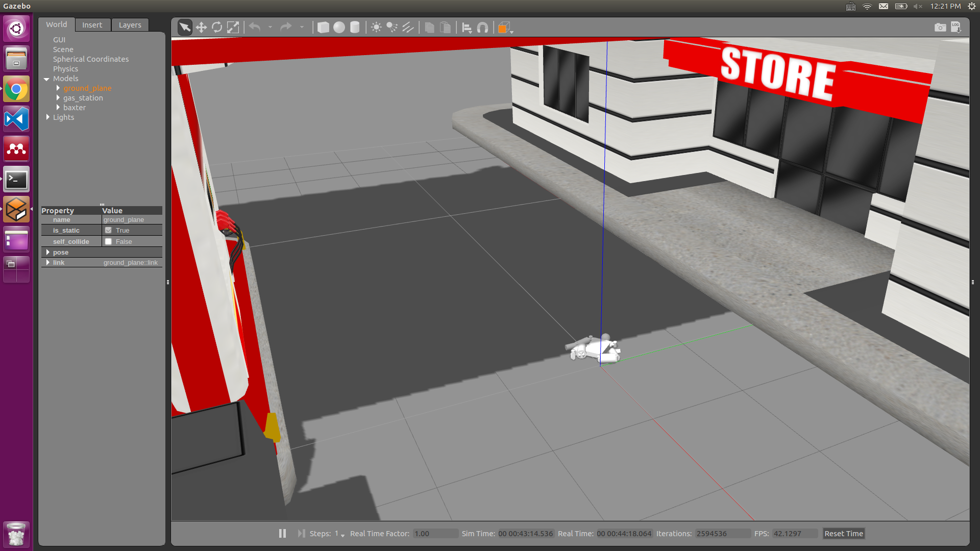Select the rotate mode tool
This screenshot has width=980, height=551.
point(217,28)
